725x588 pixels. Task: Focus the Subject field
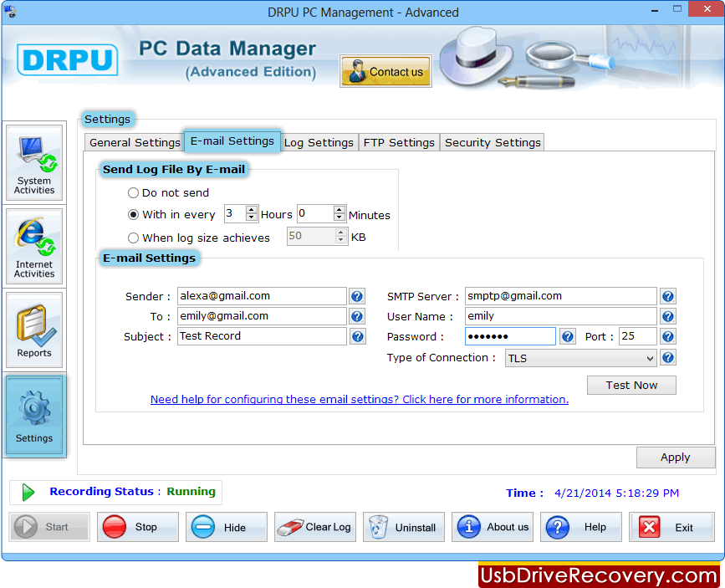pyautogui.click(x=262, y=336)
